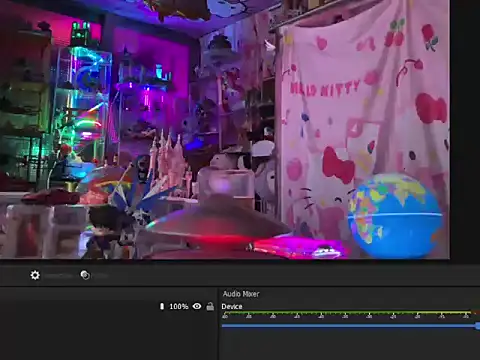The image size is (480, 360).
Task: Select the webcam preview in the canvas
Action: pos(225,129)
